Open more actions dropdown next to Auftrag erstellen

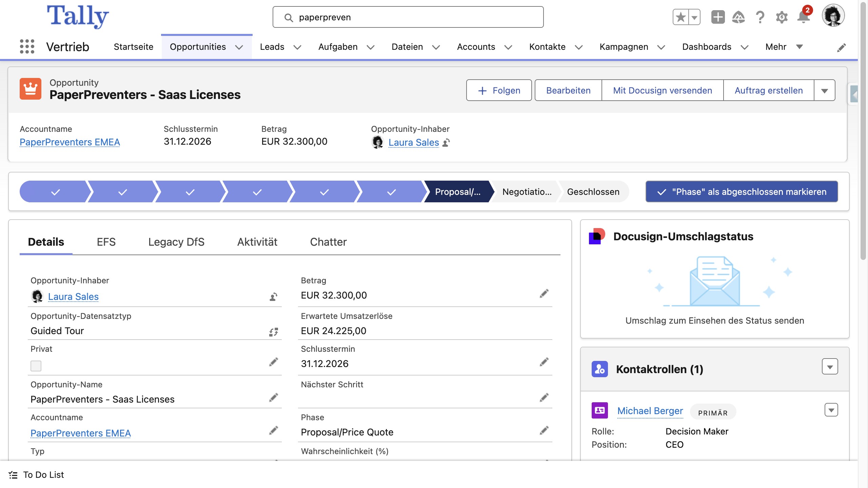(824, 90)
